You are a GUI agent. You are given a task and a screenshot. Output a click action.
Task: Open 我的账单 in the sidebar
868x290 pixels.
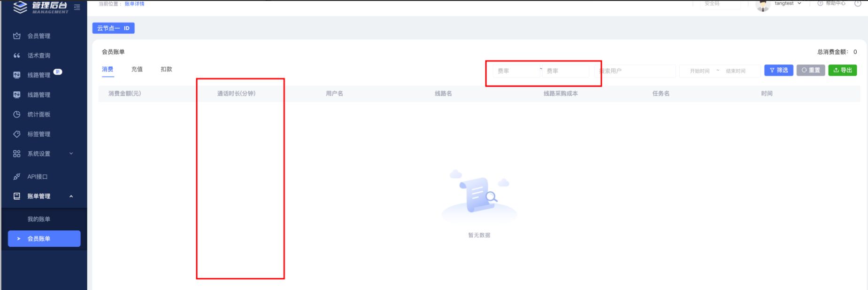click(x=39, y=219)
